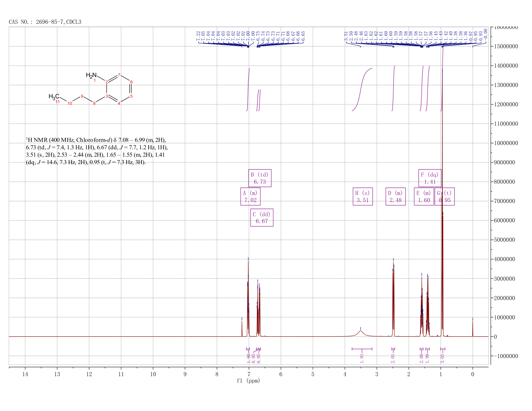
Task: Click the H2N group in the structure
Action: (x=91, y=75)
